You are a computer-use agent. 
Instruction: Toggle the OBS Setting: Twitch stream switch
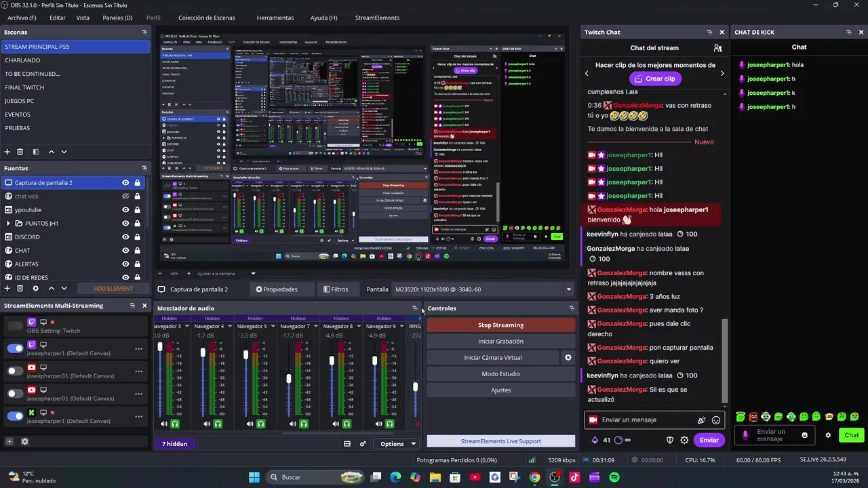tap(15, 326)
